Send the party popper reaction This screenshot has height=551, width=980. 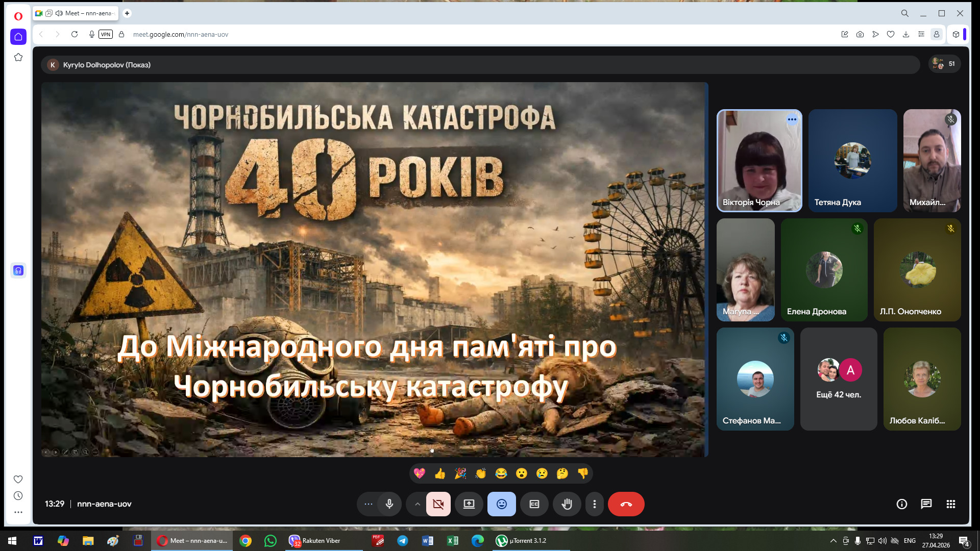(x=460, y=473)
